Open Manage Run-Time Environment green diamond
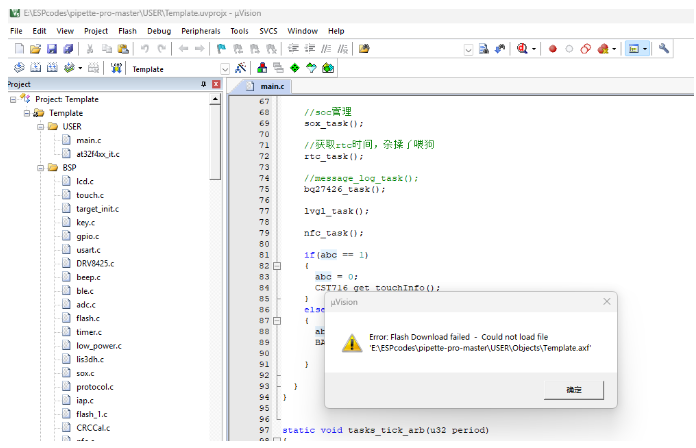Image resolution: width=696 pixels, height=448 pixels. coord(295,68)
